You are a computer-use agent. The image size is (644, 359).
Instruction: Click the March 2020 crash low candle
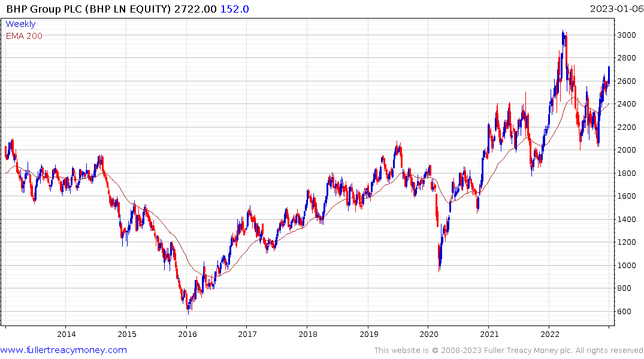click(439, 258)
